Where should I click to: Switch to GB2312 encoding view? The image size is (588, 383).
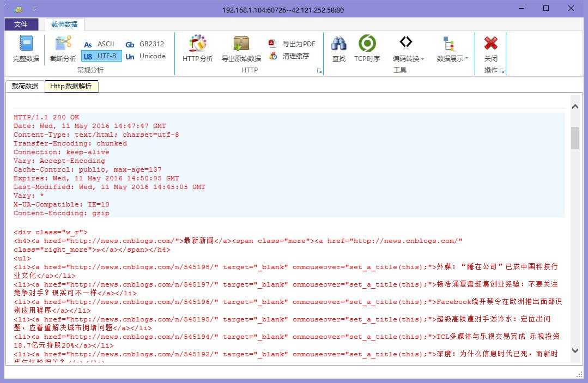coord(145,44)
